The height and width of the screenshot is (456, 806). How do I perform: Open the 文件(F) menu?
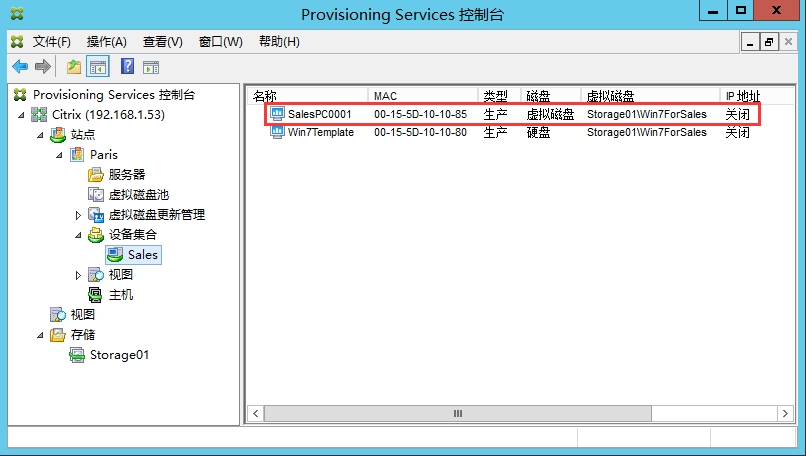coord(51,42)
